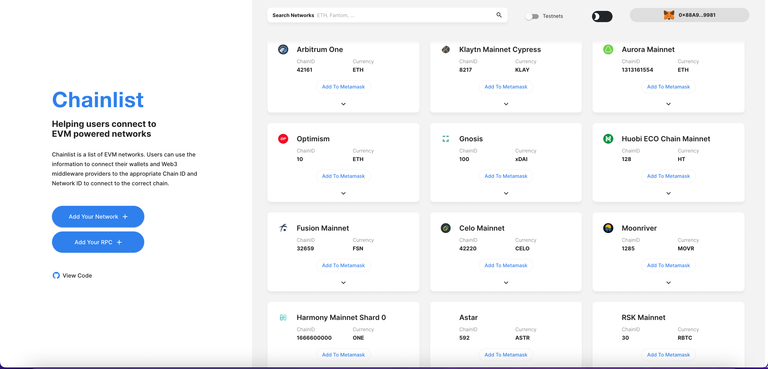Toggle the dark mode switch
The height and width of the screenshot is (369, 768).
coord(602,17)
